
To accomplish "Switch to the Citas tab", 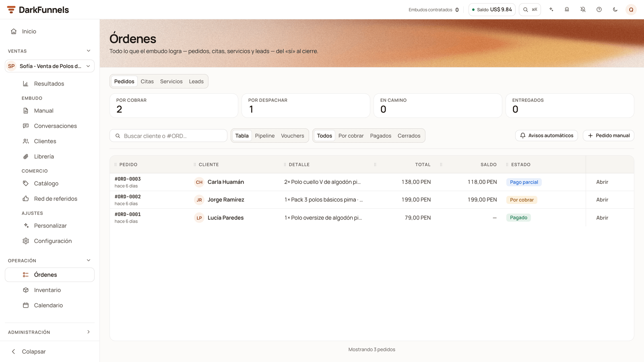I will tap(147, 81).
